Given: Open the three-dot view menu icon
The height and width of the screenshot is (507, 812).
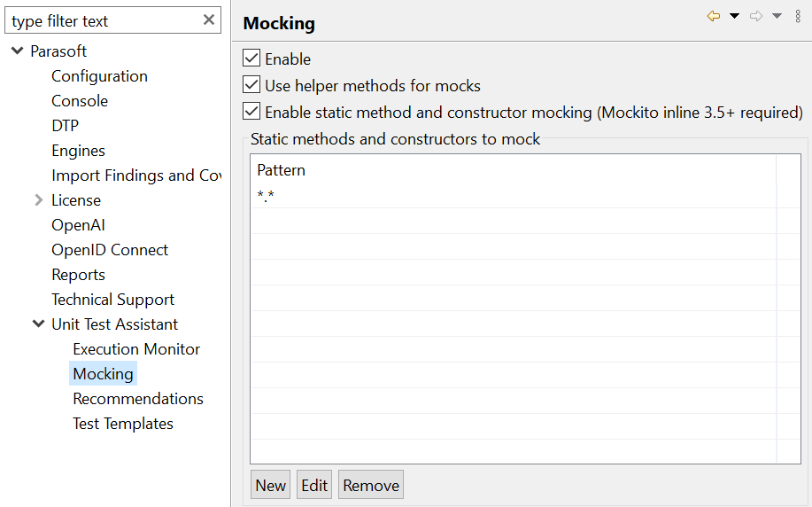Looking at the screenshot, I should (798, 16).
